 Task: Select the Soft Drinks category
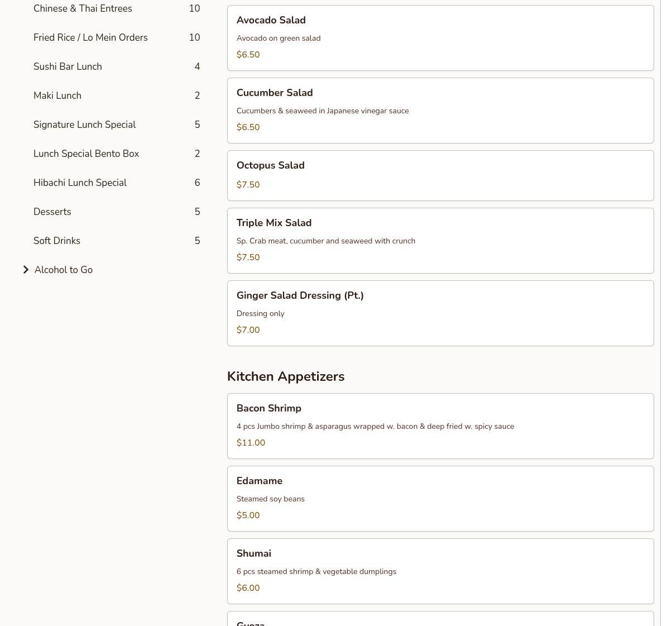57,241
